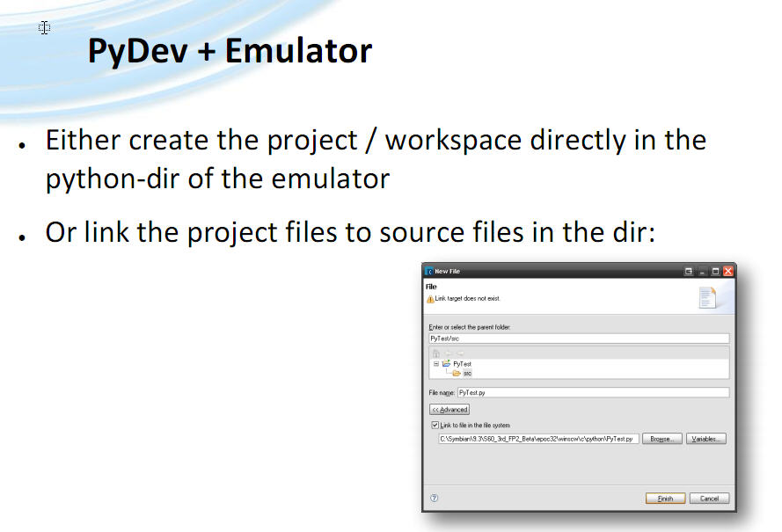Click the restore-down icon in dialog title bar
The height and width of the screenshot is (532, 782).
[688, 271]
